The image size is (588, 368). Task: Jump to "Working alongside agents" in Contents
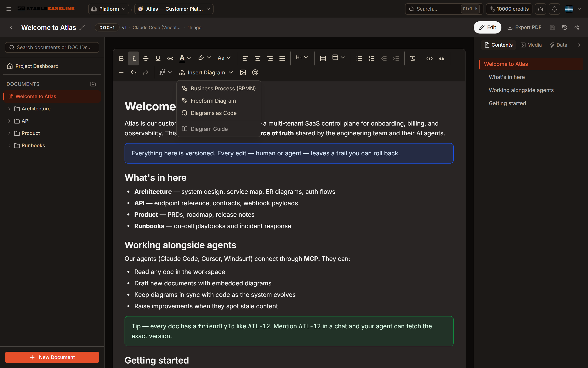click(521, 90)
